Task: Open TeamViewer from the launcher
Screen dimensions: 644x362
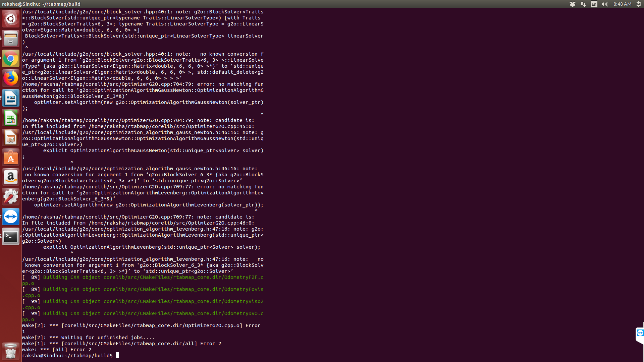Action: point(11,217)
